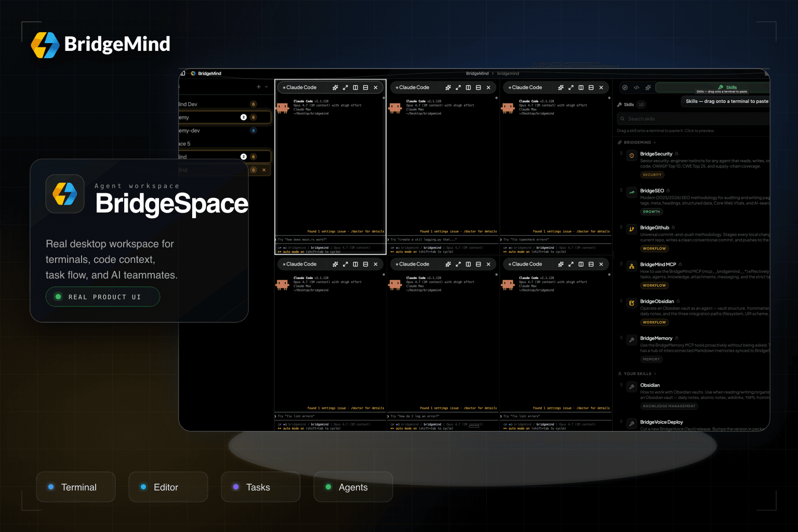Click the BridgeVoice Deploy skill icon
The image size is (798, 532).
(632, 423)
